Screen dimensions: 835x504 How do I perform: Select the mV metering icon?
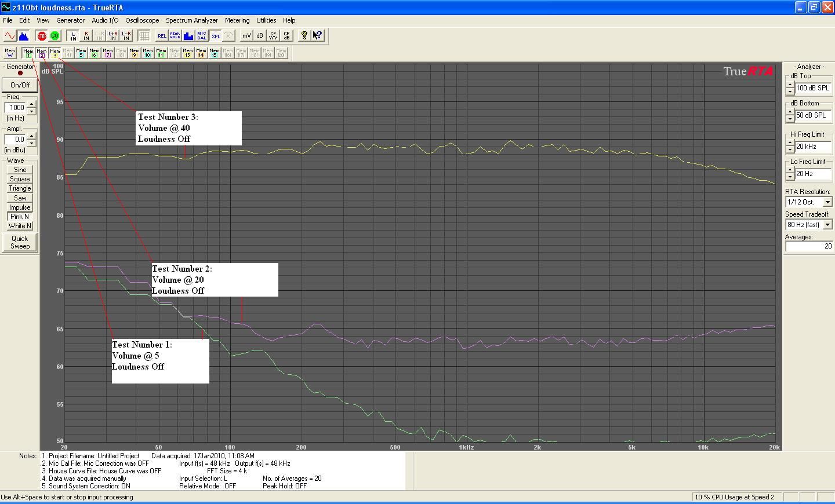[246, 36]
